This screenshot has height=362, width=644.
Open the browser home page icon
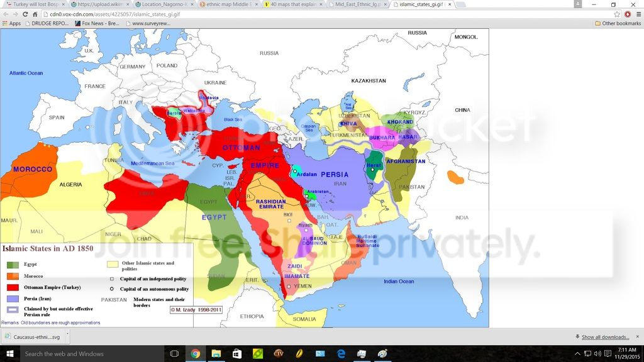click(x=35, y=14)
